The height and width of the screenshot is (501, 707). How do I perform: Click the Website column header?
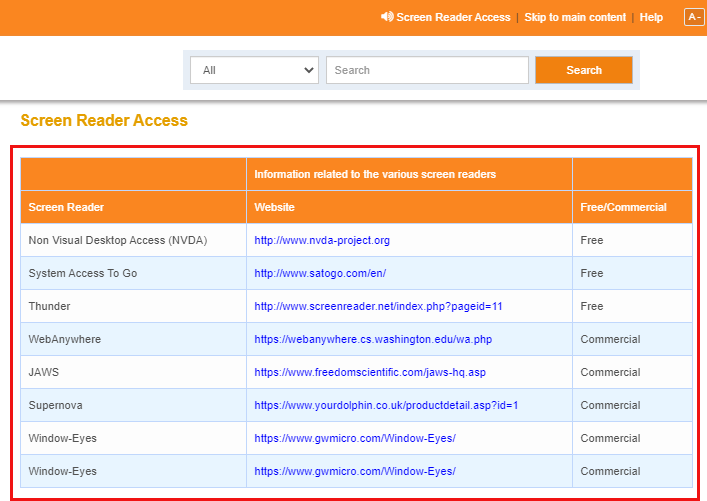(x=409, y=207)
